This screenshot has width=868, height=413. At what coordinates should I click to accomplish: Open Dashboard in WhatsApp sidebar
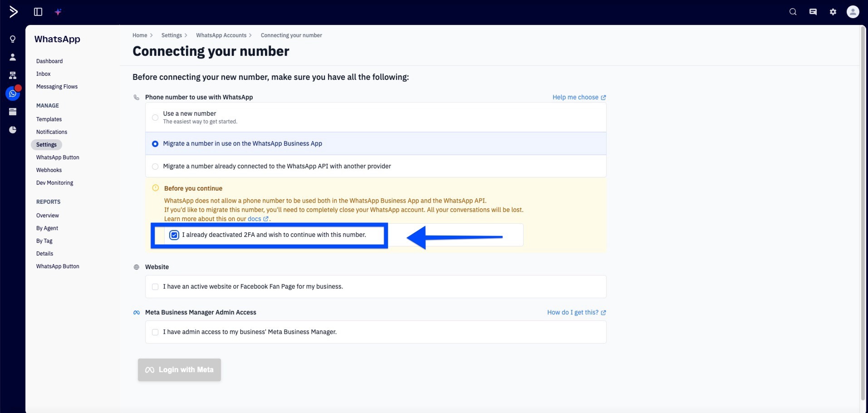coord(49,61)
